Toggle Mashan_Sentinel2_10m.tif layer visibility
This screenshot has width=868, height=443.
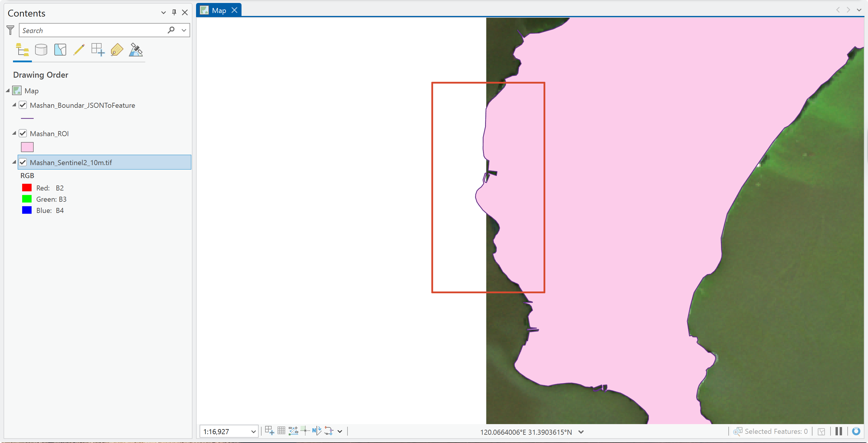coord(22,162)
